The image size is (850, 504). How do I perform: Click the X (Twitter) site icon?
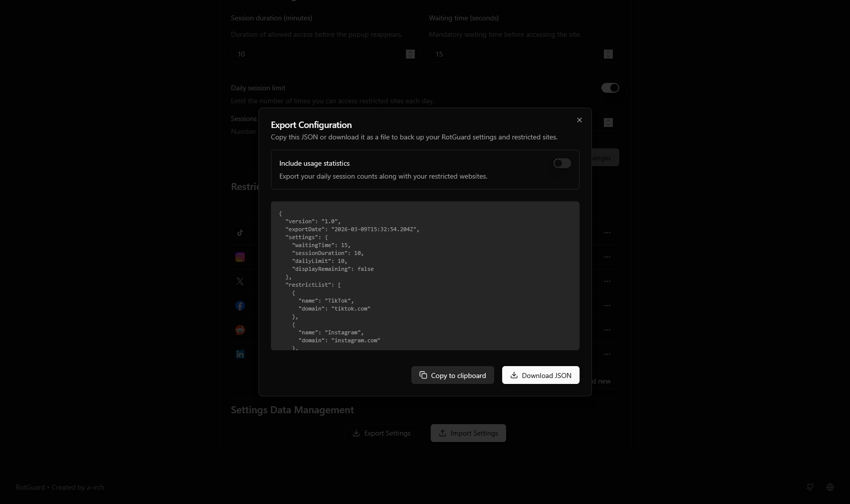pos(240,281)
